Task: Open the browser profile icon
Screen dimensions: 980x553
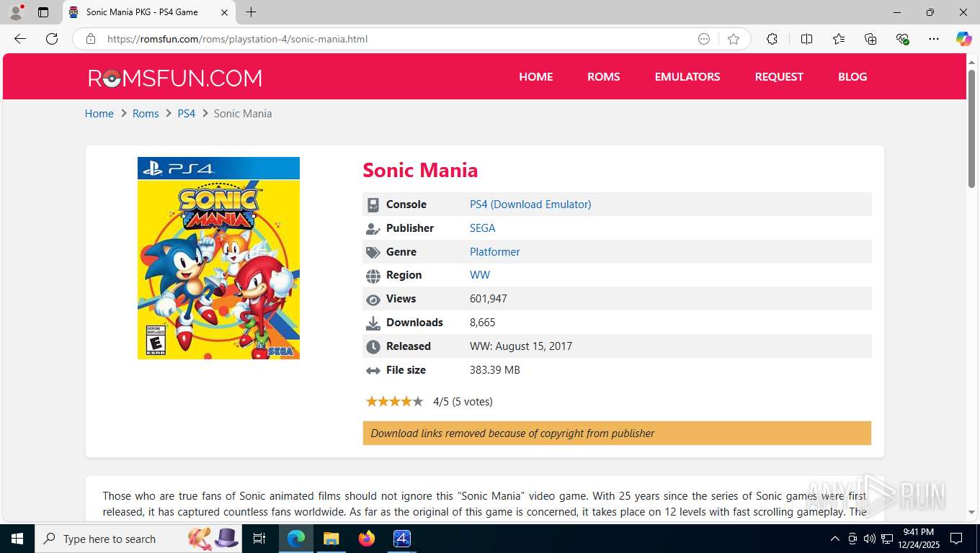Action: tap(16, 12)
